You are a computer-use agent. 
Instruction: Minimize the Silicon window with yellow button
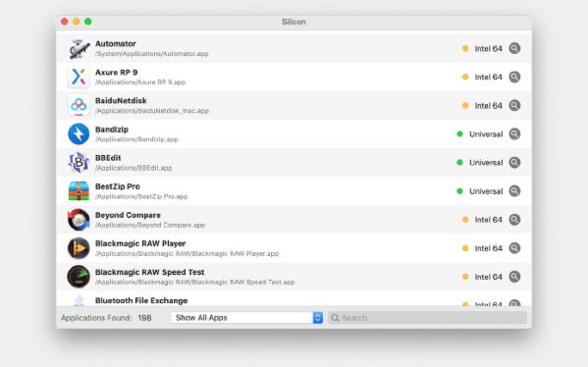pyautogui.click(x=77, y=22)
